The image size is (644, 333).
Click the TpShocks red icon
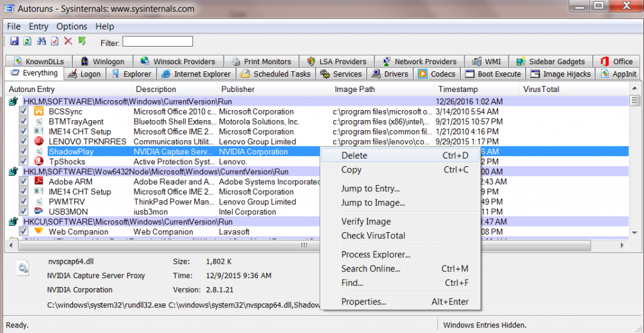(x=38, y=162)
